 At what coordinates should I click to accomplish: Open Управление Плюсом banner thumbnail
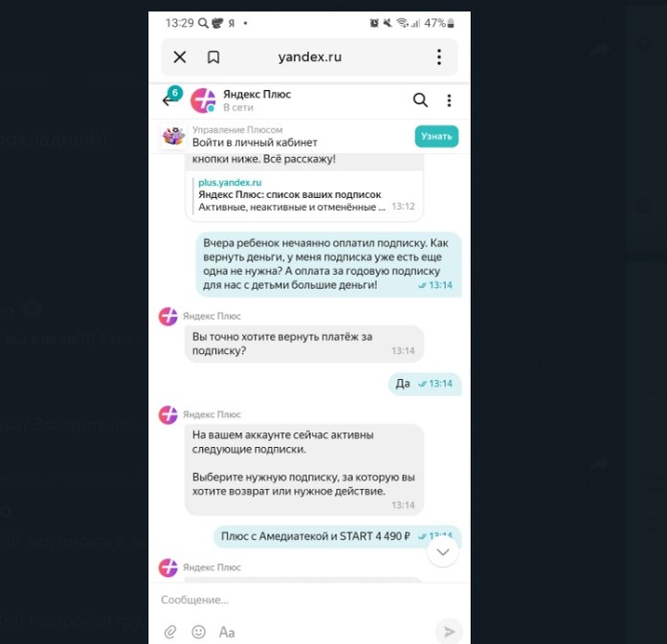click(x=173, y=136)
